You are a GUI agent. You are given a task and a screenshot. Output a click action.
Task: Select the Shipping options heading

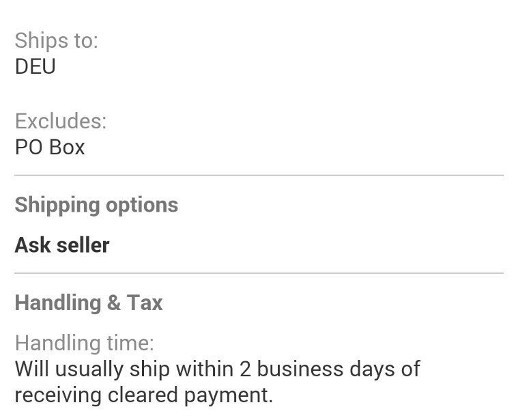pos(96,206)
